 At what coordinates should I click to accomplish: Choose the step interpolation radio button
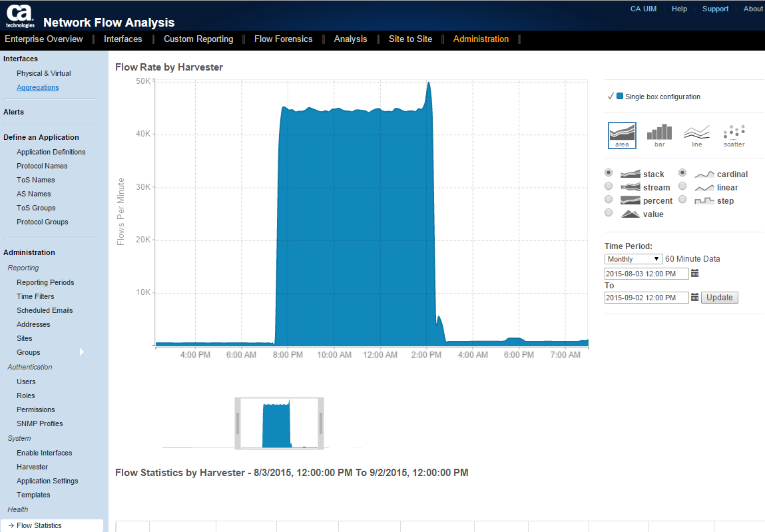coord(682,200)
